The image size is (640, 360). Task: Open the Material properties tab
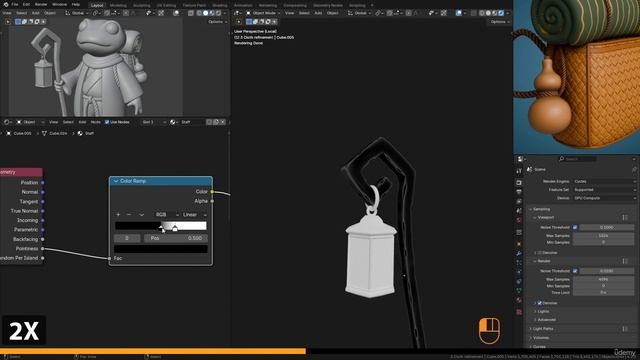point(519,300)
